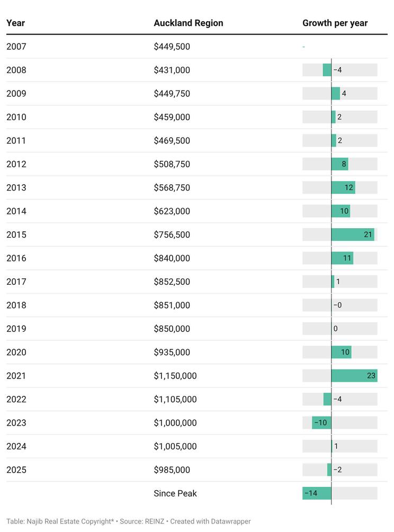The height and width of the screenshot is (532, 394).
Task: Click the 2015 growth bar showing 21
Action: [x=352, y=235]
